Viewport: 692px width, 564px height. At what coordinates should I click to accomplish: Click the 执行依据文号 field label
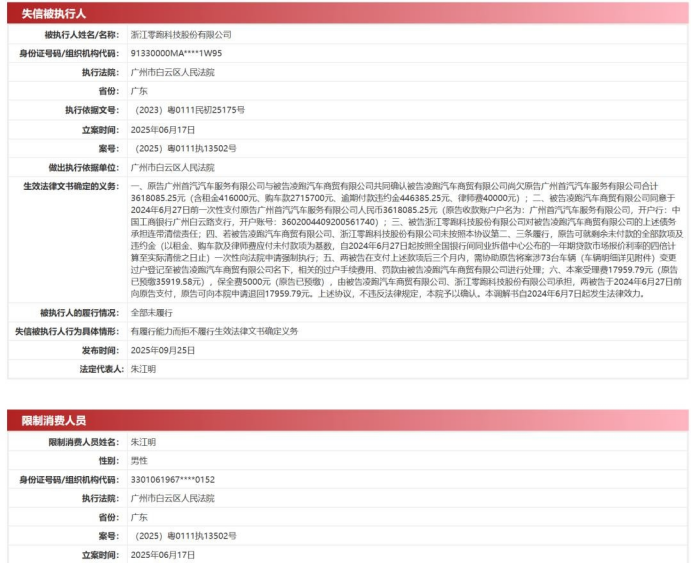(91, 110)
